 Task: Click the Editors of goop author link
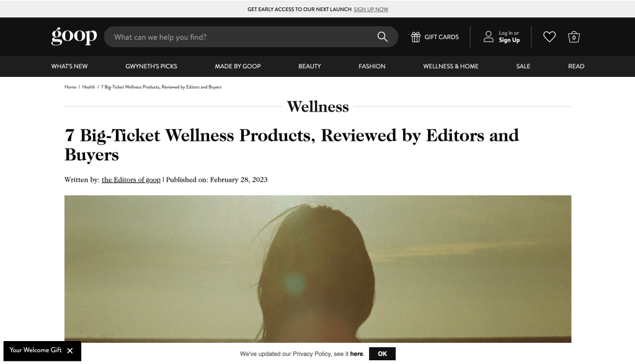131,180
